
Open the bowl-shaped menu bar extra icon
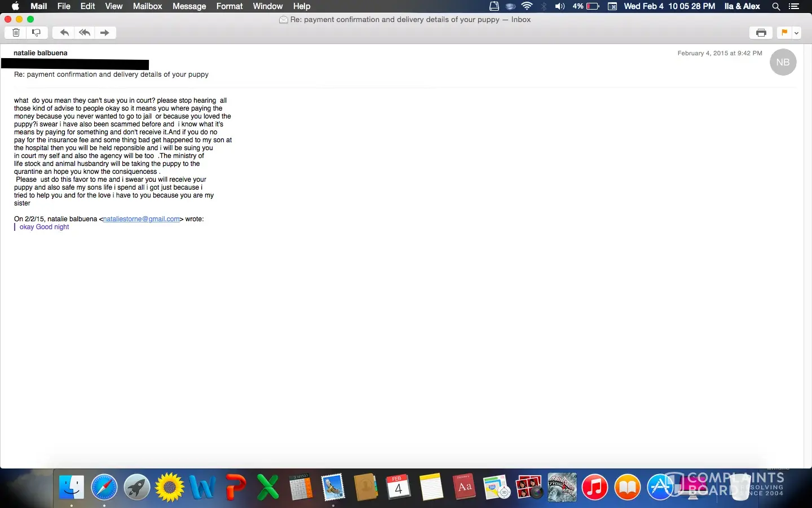510,6
